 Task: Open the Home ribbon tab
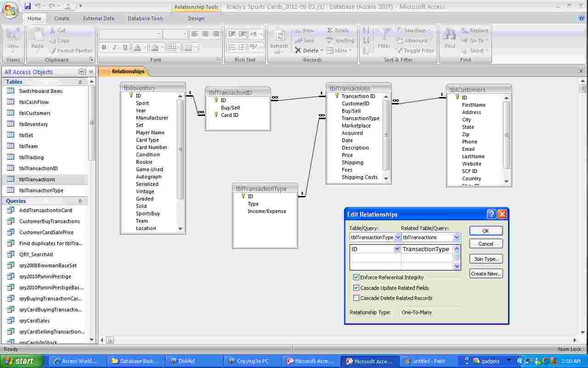(x=34, y=18)
